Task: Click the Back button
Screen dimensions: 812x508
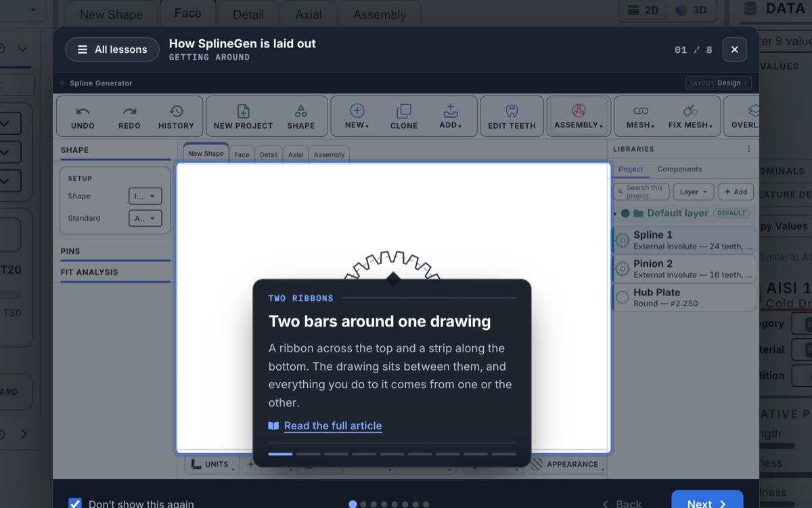Action: 622,504
